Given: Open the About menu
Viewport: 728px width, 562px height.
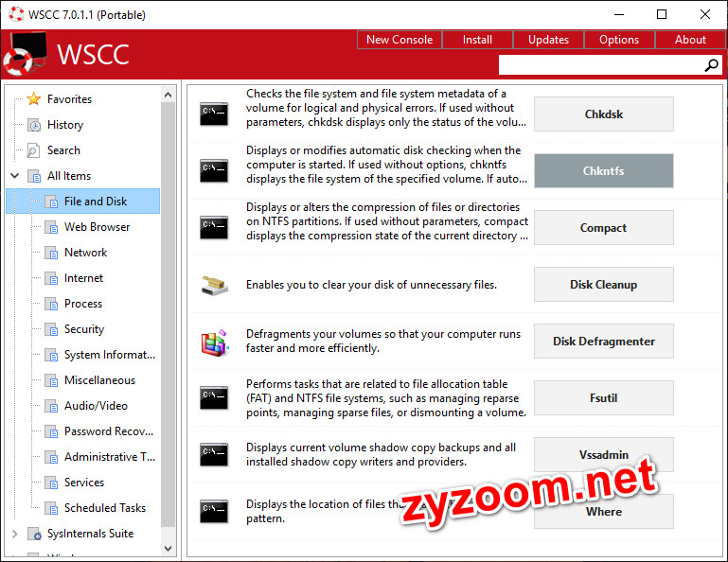Looking at the screenshot, I should (690, 40).
